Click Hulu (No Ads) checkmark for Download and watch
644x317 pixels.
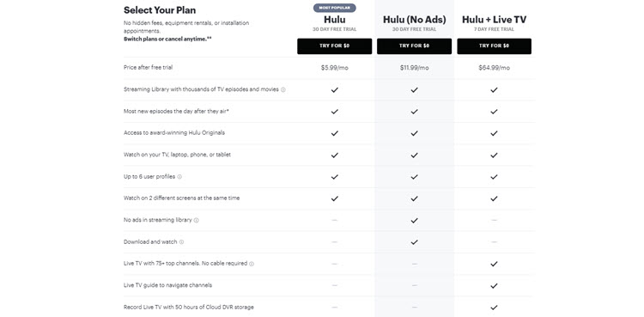point(415,242)
